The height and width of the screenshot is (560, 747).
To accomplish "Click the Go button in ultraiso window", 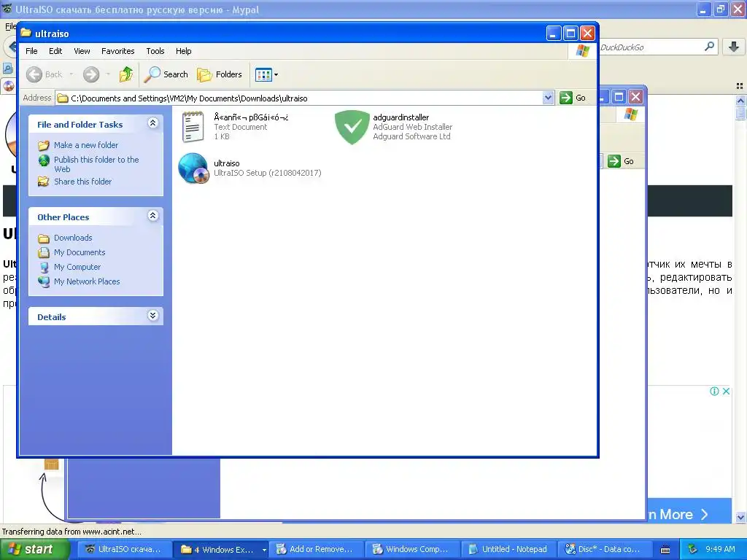I will pos(573,98).
